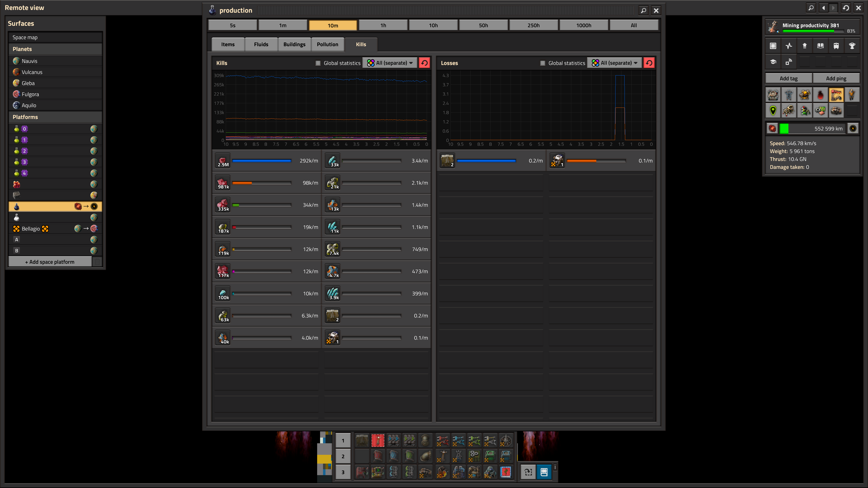Click the biter kill row with 2.9M count
Image resolution: width=868 pixels, height=488 pixels.
(x=267, y=161)
